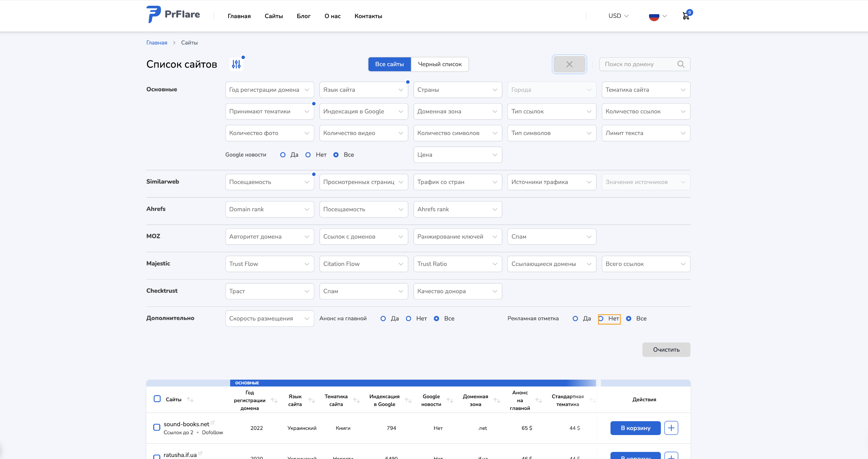Expand Цена dropdown
The height and width of the screenshot is (459, 868).
click(458, 155)
